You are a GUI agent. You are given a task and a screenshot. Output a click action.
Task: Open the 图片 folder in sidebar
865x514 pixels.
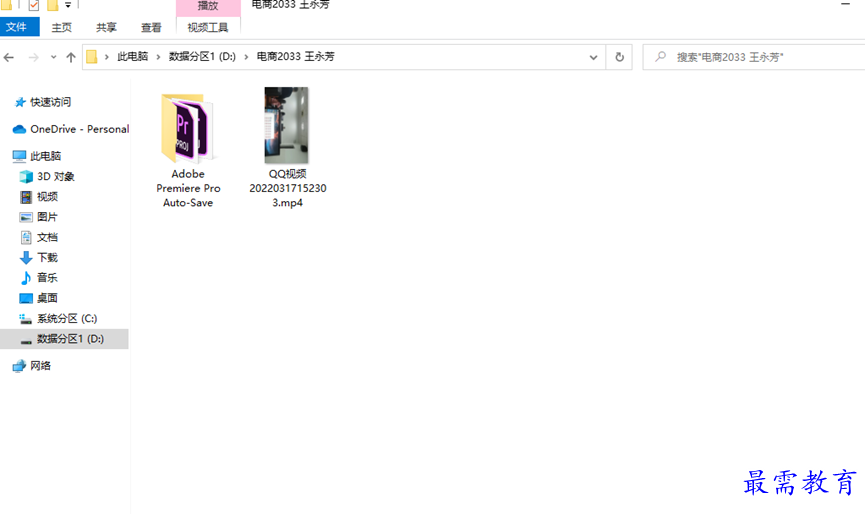(47, 217)
